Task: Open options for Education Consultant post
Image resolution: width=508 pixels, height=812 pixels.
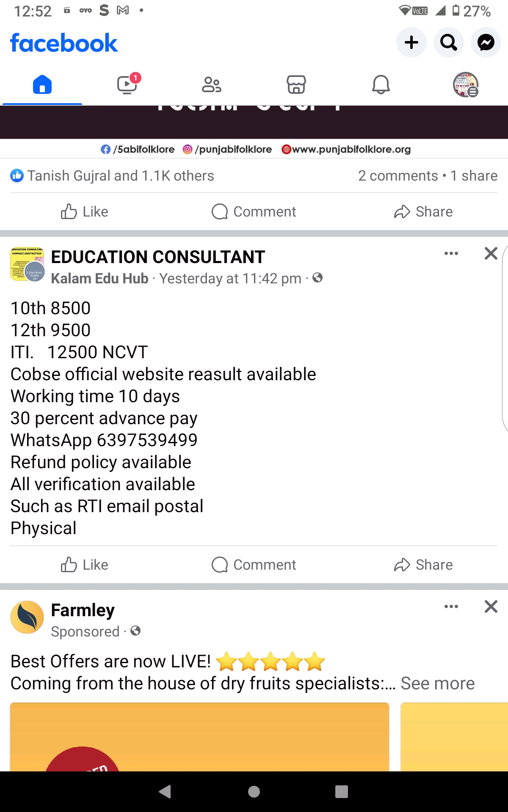Action: (x=451, y=253)
